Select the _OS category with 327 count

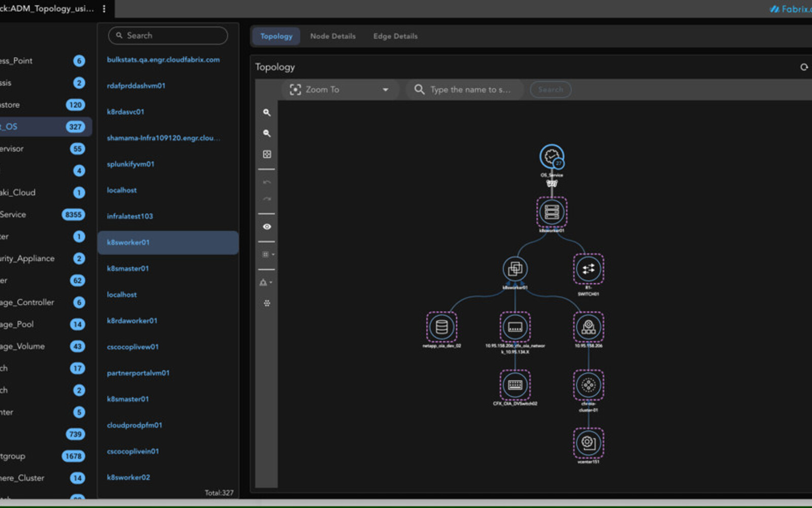point(46,126)
